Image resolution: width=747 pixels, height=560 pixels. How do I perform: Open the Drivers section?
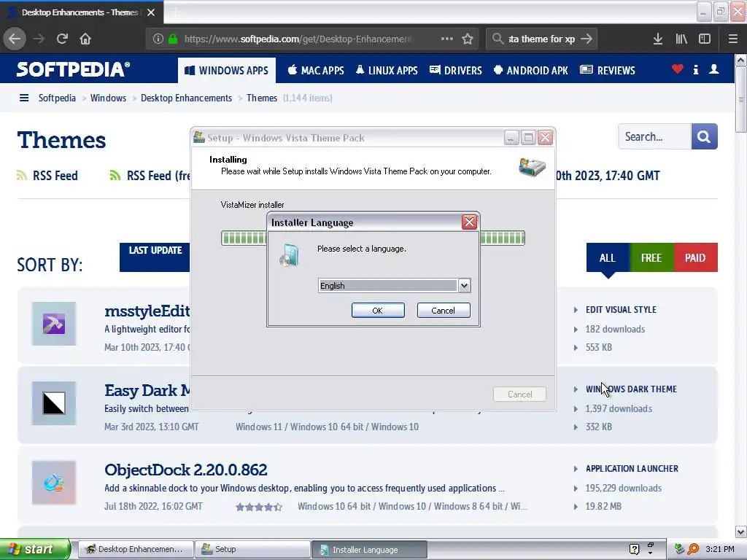click(x=455, y=71)
